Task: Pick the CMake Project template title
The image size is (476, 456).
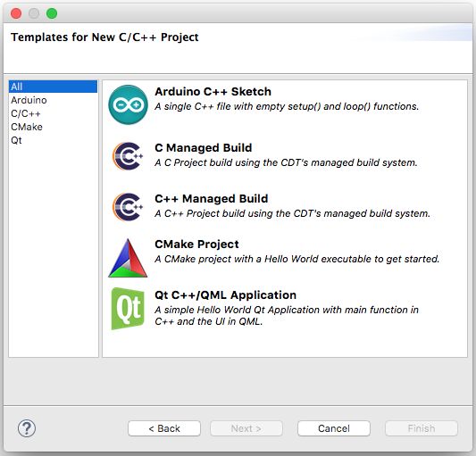Action: (196, 245)
